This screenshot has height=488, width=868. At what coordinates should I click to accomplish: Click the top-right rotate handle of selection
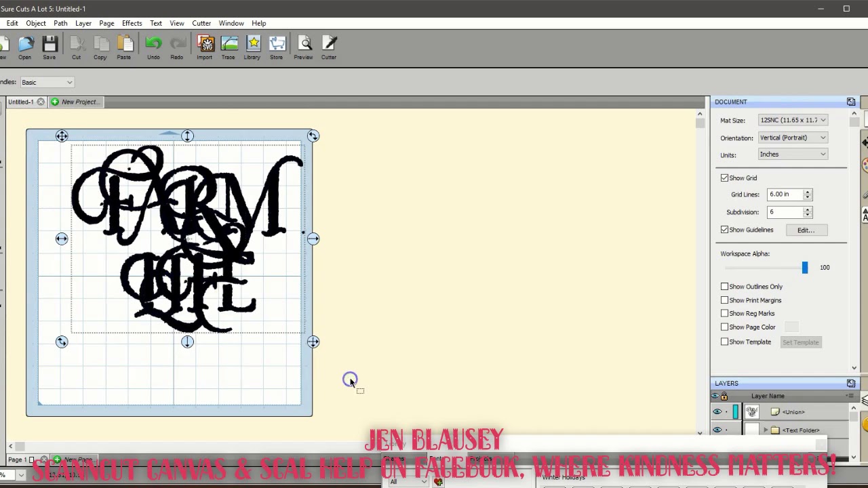(313, 136)
